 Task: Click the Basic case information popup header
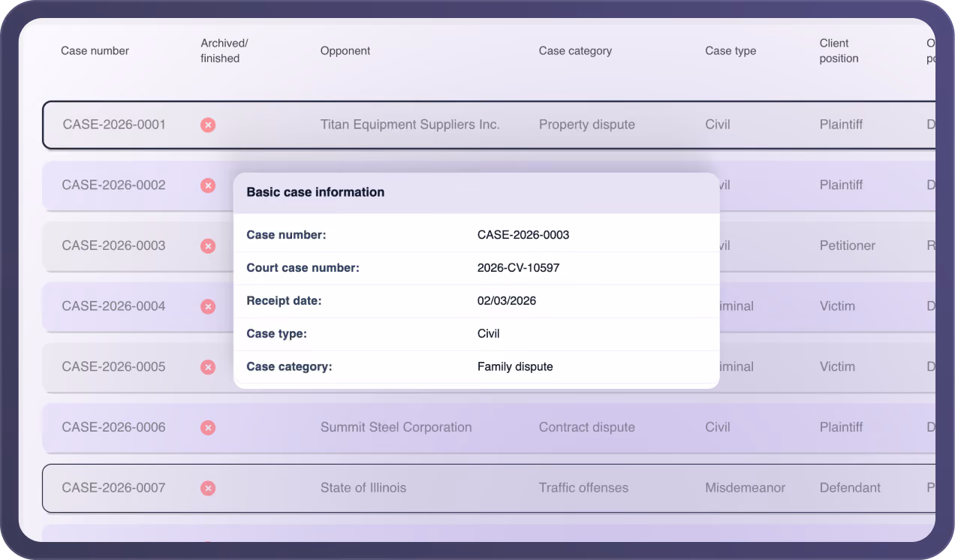[x=476, y=193]
